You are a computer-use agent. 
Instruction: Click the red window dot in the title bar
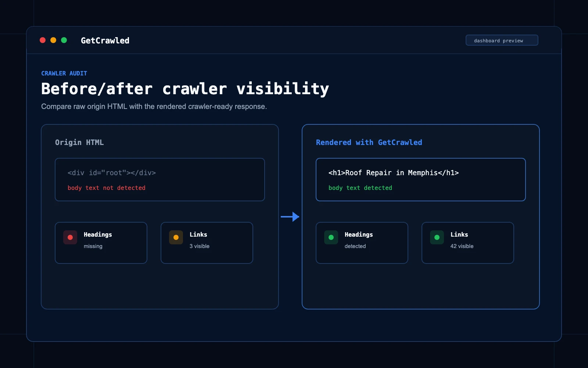point(43,40)
